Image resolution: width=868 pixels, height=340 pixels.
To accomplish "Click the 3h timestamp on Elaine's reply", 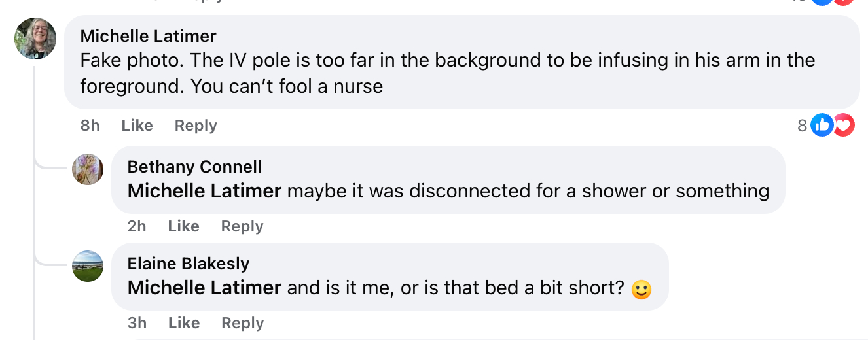I will (137, 323).
